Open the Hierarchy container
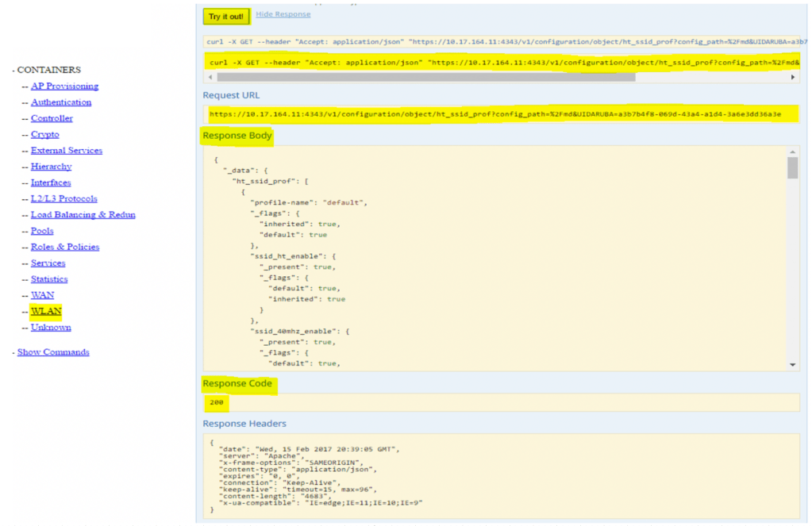Viewport: 812px width, 526px height. click(51, 167)
